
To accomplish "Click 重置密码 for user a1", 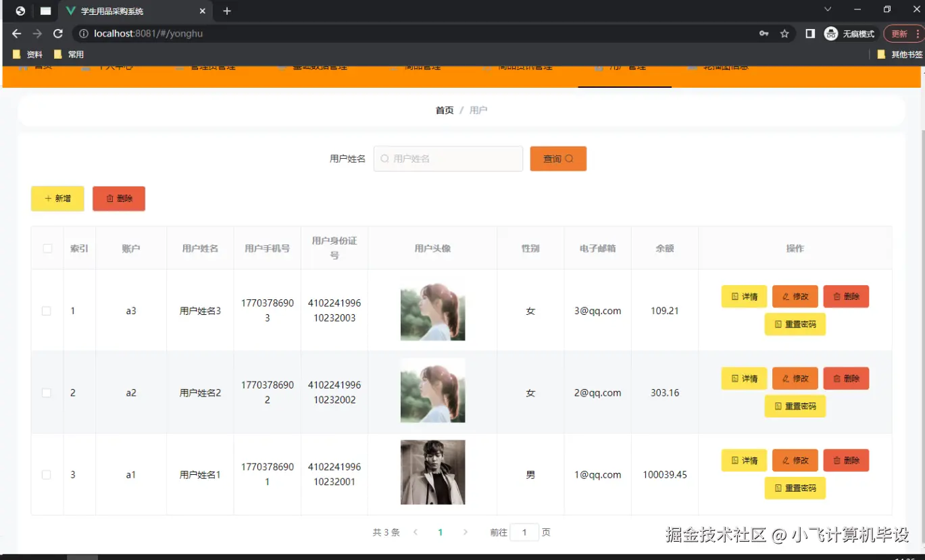I will click(x=795, y=488).
